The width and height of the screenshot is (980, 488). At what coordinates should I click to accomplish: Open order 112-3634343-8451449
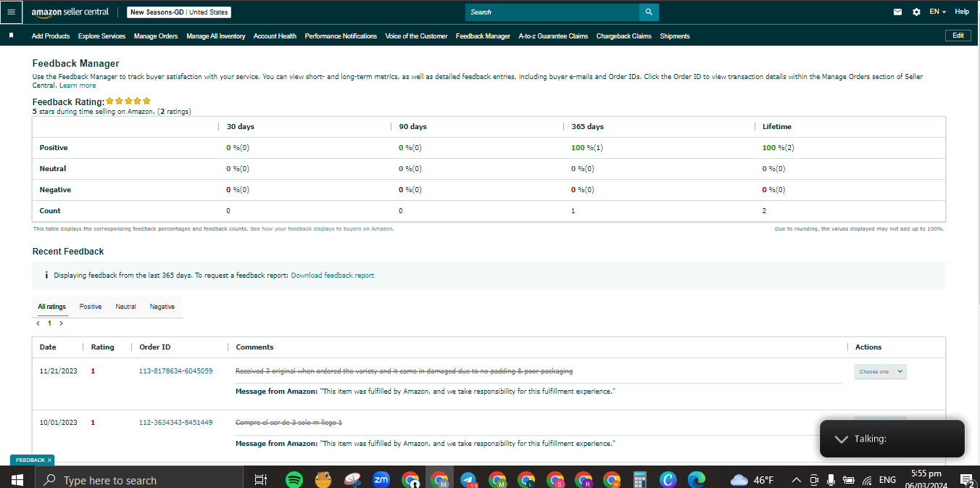[x=175, y=422]
